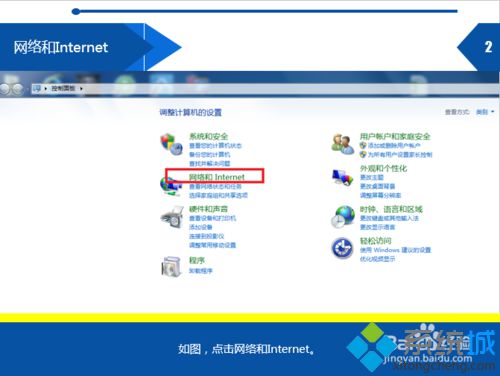Image resolution: width=500 pixels, height=376 pixels.
Task: Click the 控制面板 breadcrumb in address bar
Action: (x=63, y=88)
